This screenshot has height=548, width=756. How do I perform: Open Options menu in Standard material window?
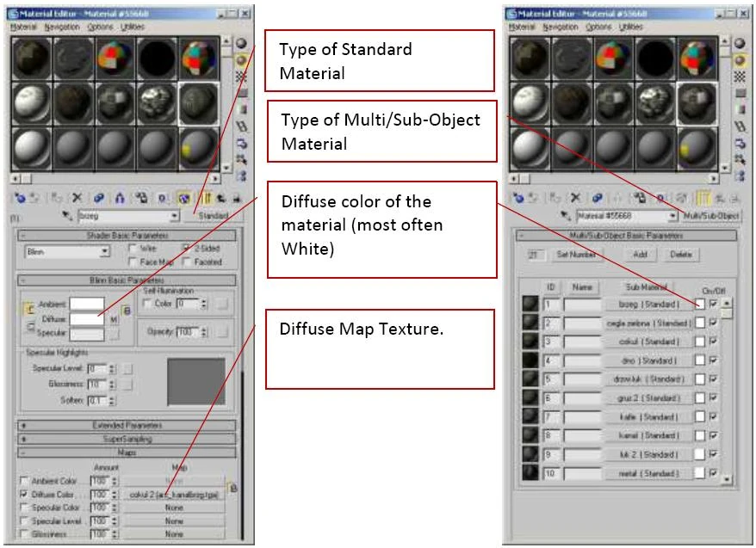(100, 27)
